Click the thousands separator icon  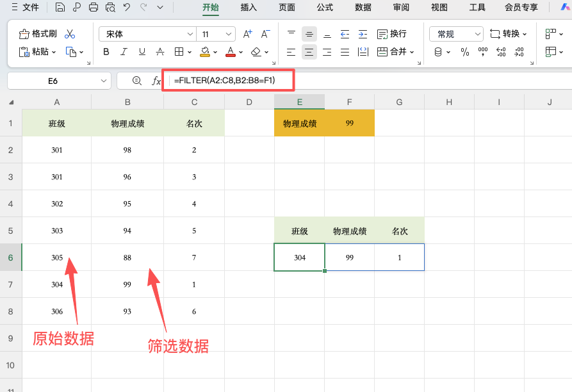tap(482, 52)
